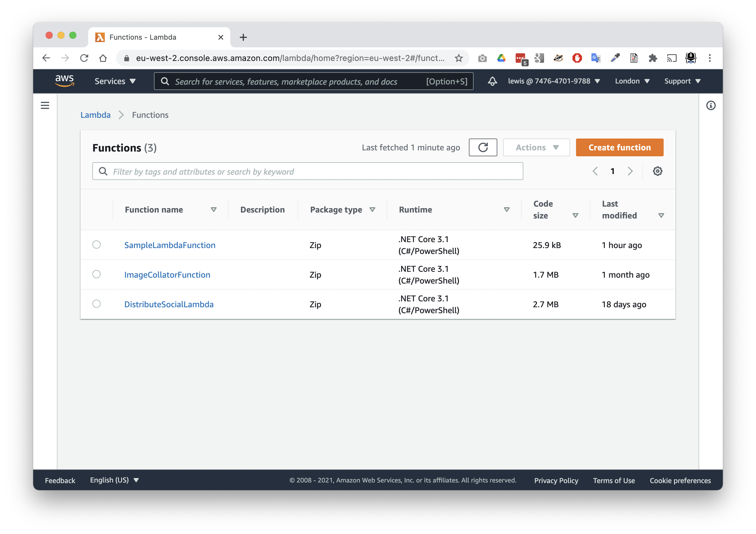
Task: Select the Functions - Lambda browser tab
Action: [x=159, y=37]
